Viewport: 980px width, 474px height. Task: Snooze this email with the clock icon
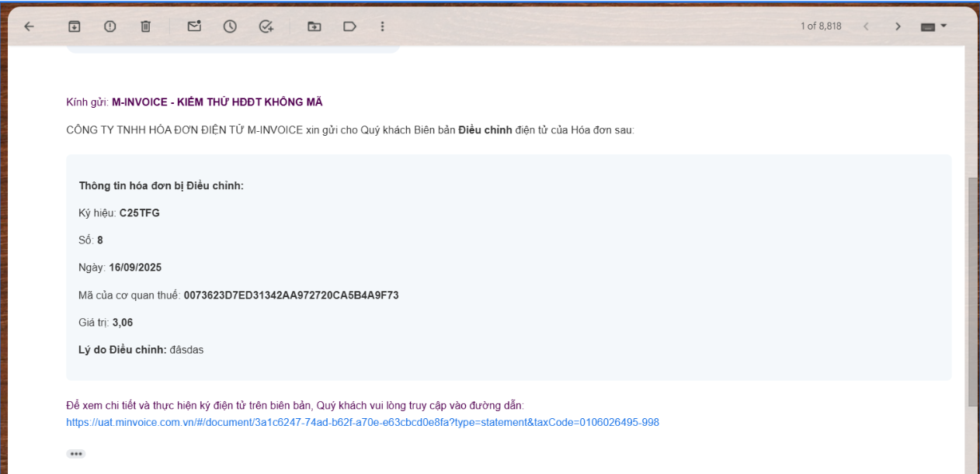click(230, 26)
